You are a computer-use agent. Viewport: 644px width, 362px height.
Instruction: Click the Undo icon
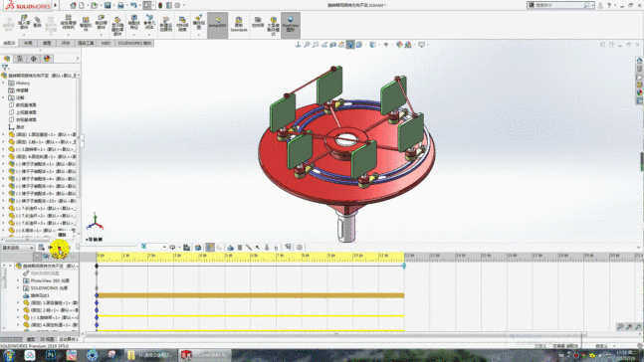[133, 5]
